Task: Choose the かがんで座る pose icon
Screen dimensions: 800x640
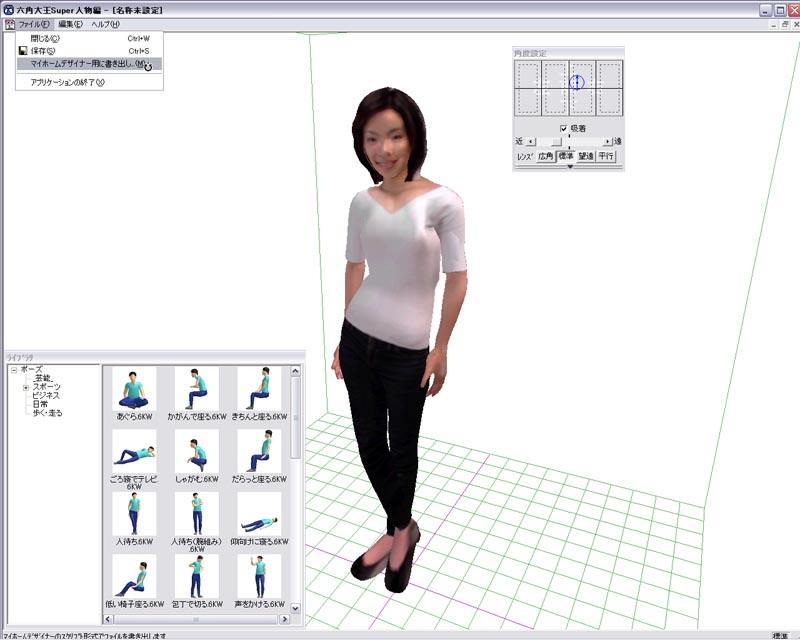Action: [196, 388]
